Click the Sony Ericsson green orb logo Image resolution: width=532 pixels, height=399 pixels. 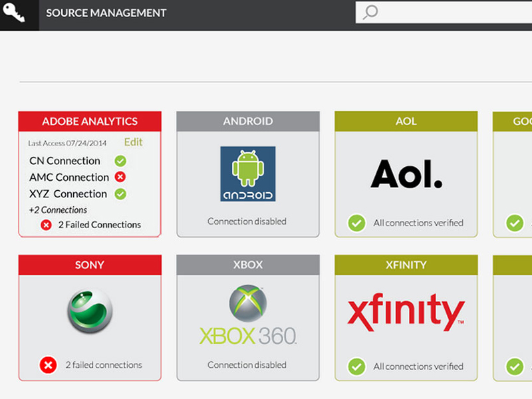tap(90, 311)
